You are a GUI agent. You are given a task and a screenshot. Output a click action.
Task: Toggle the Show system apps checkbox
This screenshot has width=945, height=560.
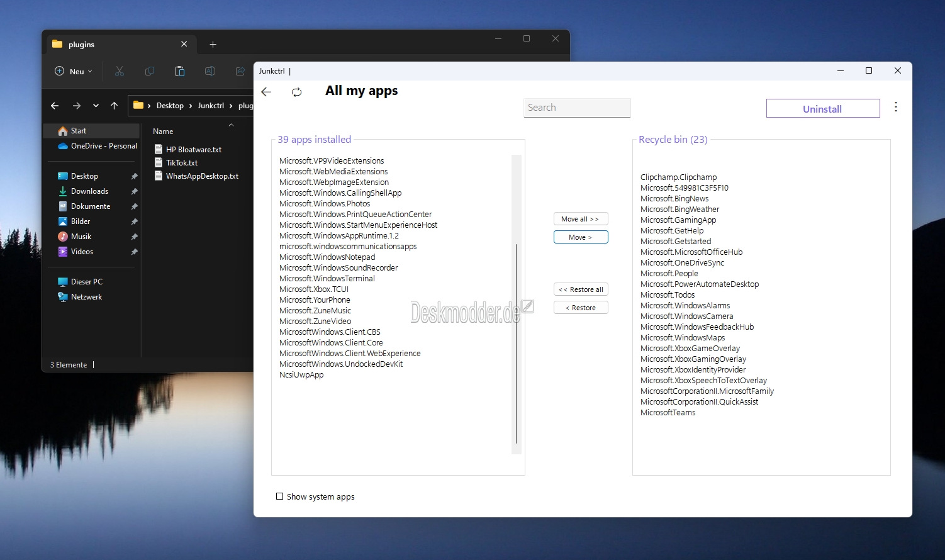pos(279,496)
